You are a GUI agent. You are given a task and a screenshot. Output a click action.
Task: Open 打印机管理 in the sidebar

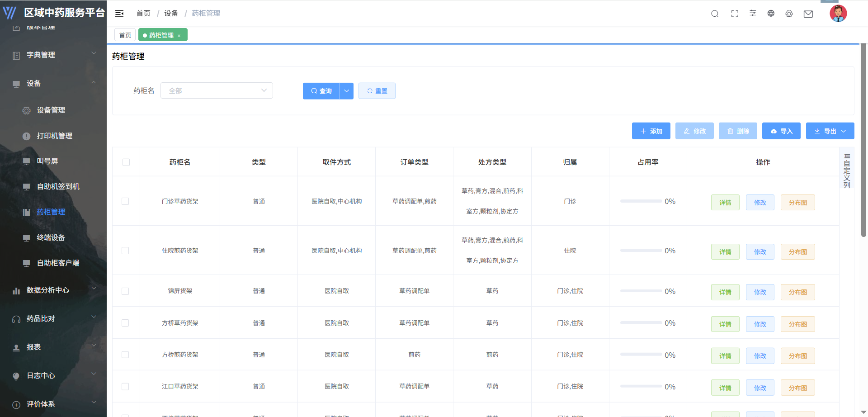55,136
